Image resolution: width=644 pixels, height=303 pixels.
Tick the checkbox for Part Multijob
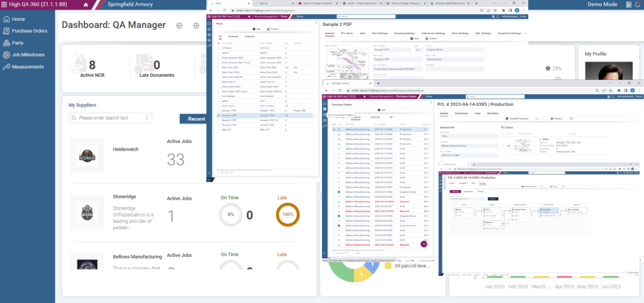(x=219, y=96)
